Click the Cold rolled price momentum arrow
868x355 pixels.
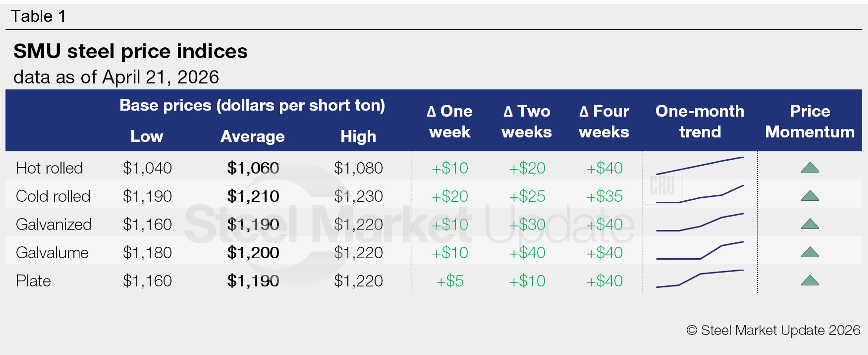pyautogui.click(x=810, y=196)
